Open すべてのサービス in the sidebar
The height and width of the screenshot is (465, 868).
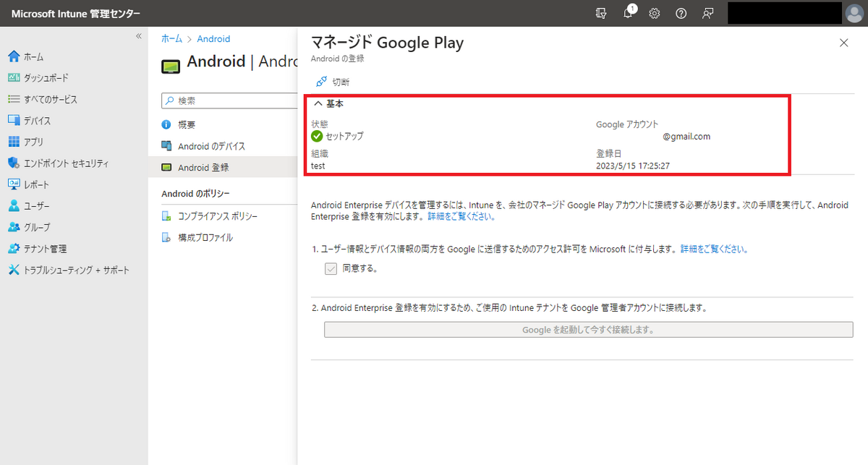pyautogui.click(x=50, y=99)
